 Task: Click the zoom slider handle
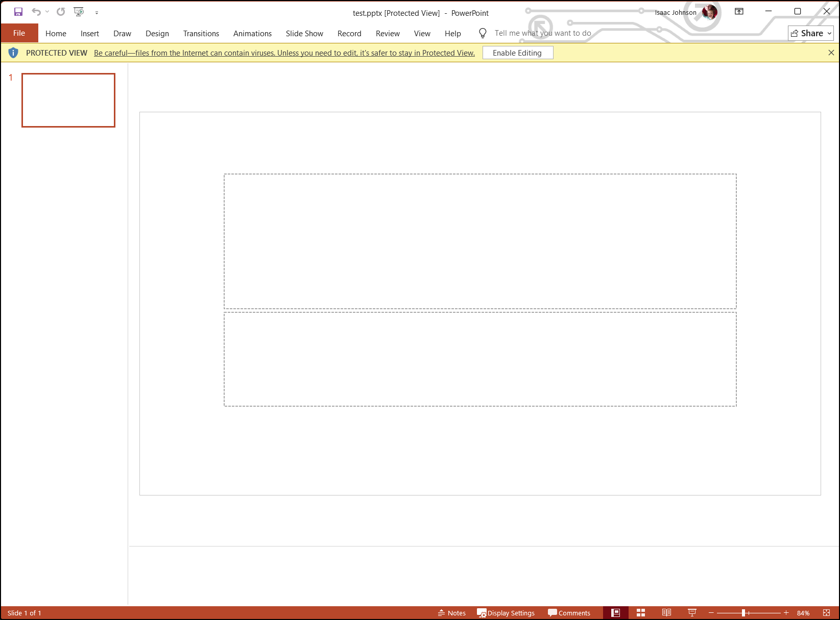(x=743, y=613)
